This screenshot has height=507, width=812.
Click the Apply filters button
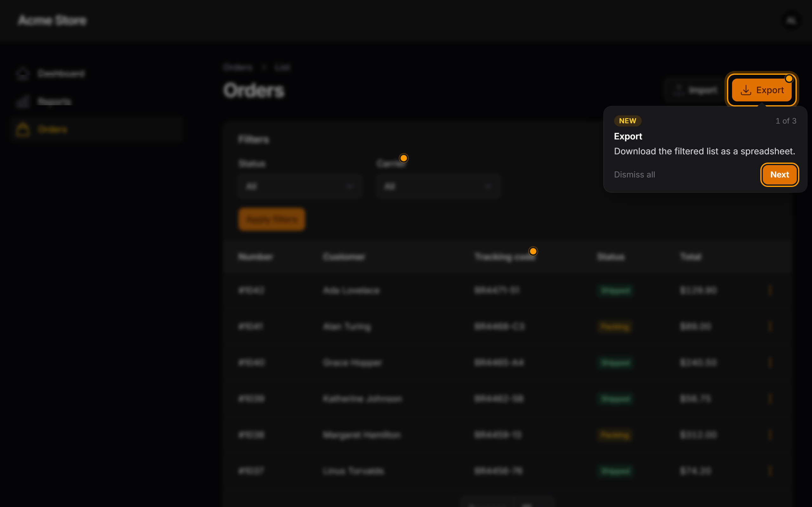pyautogui.click(x=272, y=220)
